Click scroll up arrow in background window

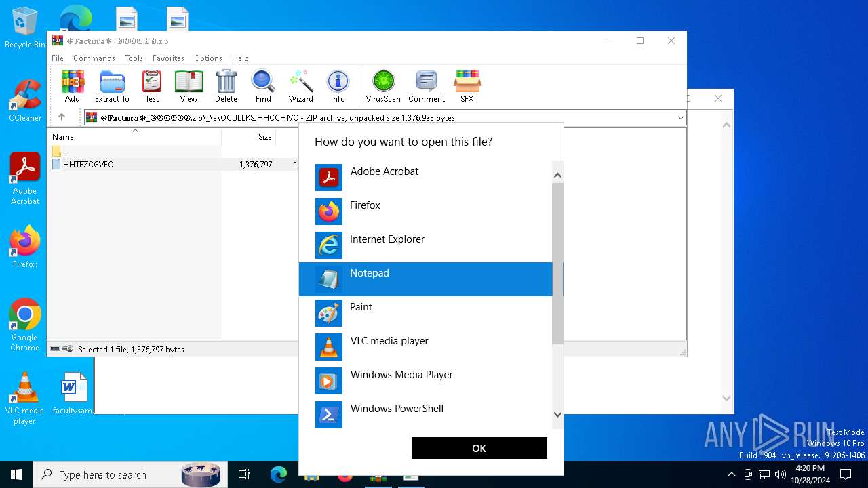click(x=726, y=125)
